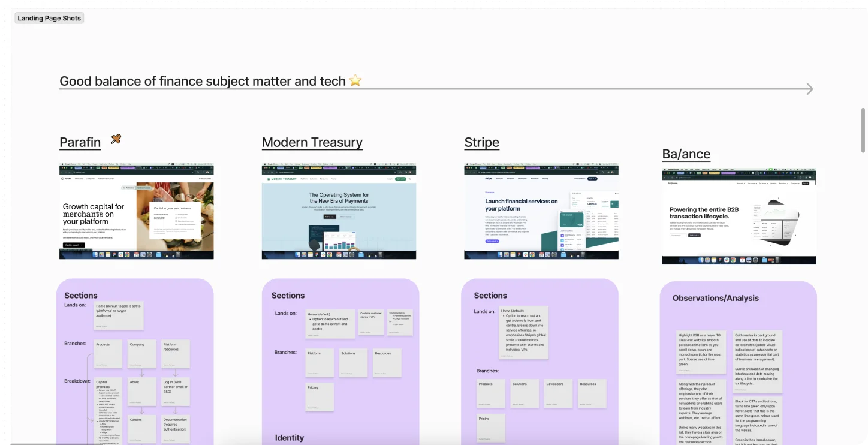Select the Platform resources sticky note
This screenshot has width=868, height=445.
tap(175, 354)
